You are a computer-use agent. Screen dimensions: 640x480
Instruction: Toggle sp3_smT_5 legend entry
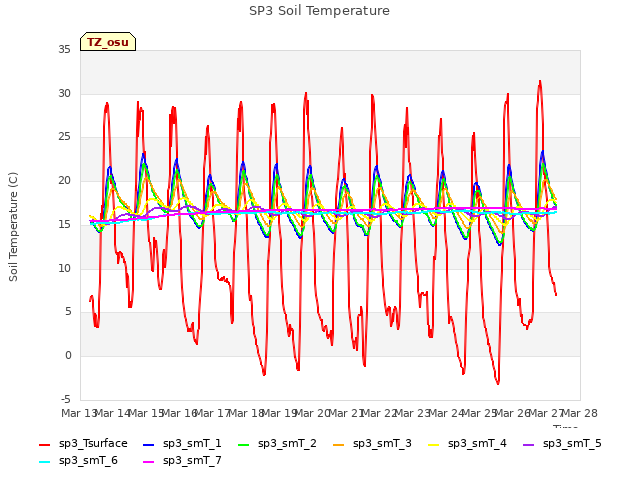(562, 444)
